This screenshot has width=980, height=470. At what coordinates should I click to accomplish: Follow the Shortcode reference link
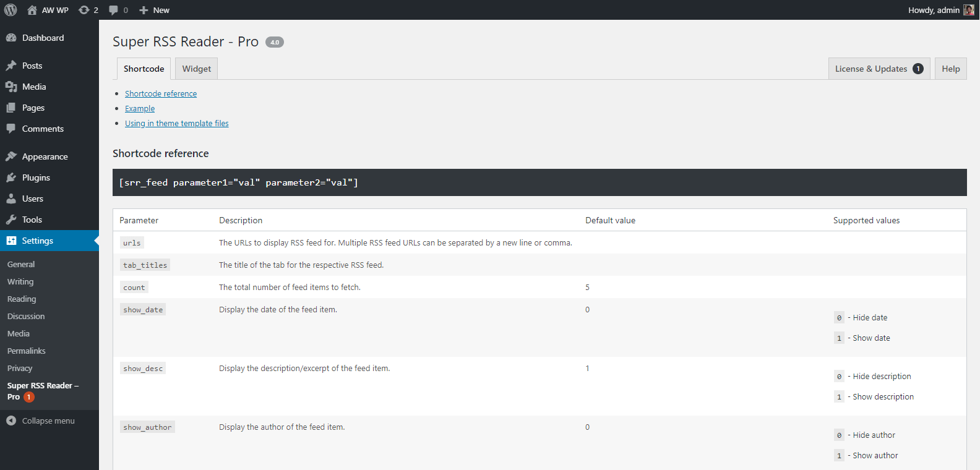[161, 94]
